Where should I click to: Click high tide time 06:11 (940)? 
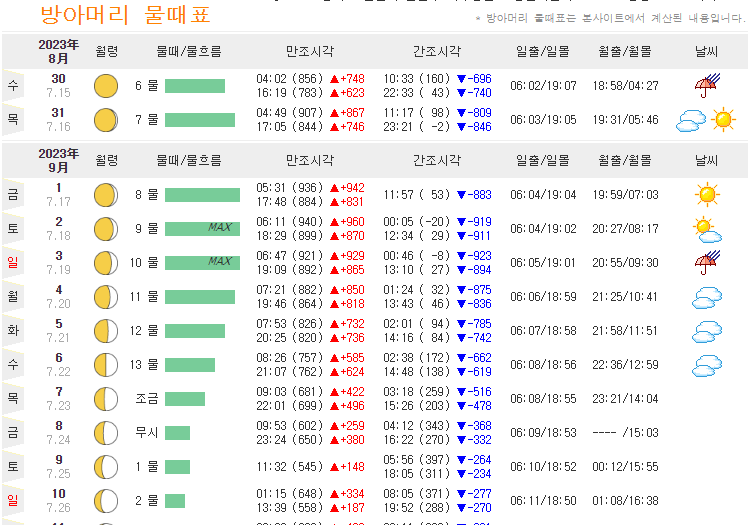click(290, 222)
